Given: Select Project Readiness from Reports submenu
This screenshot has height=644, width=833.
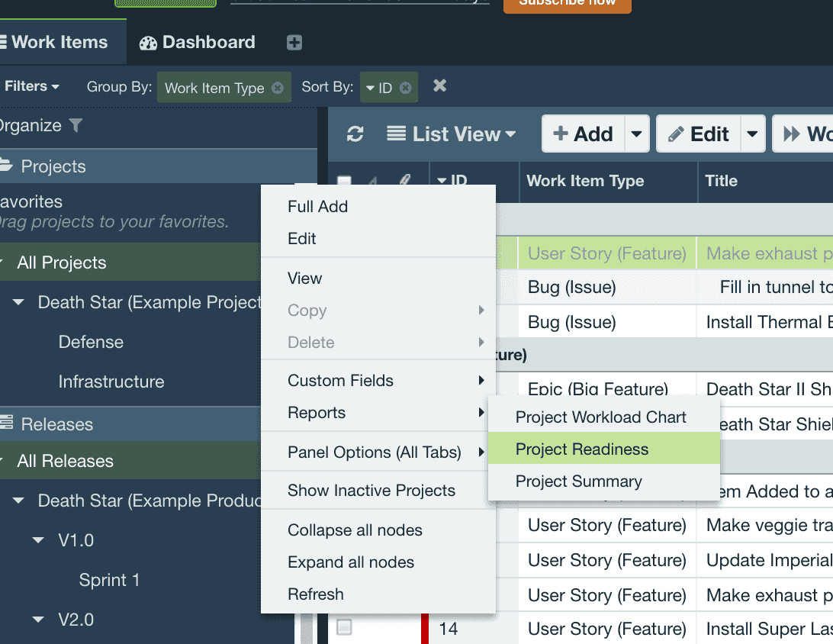Looking at the screenshot, I should coord(581,449).
